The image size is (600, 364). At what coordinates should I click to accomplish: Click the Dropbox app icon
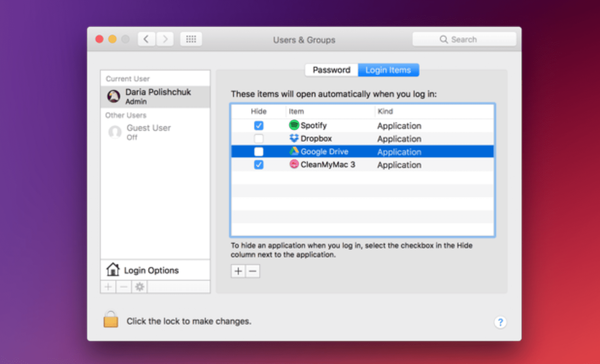pos(294,138)
